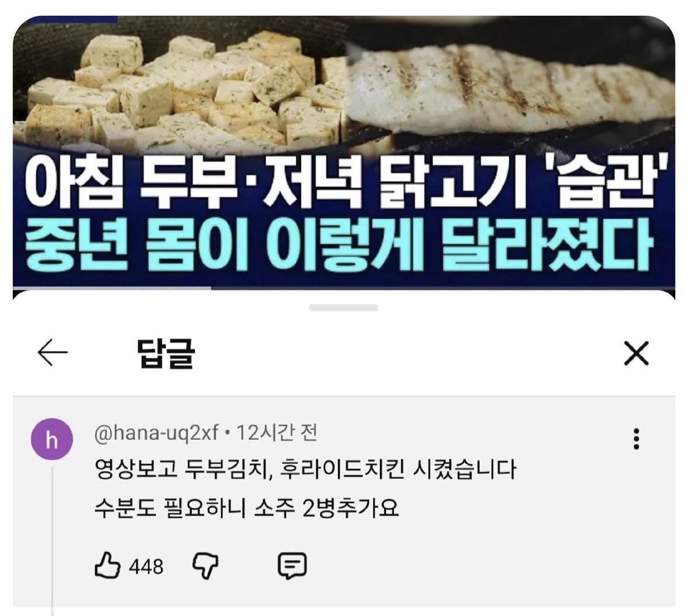Select the comment line '수분도 필요하니 소주 2병추가요'

247,509
